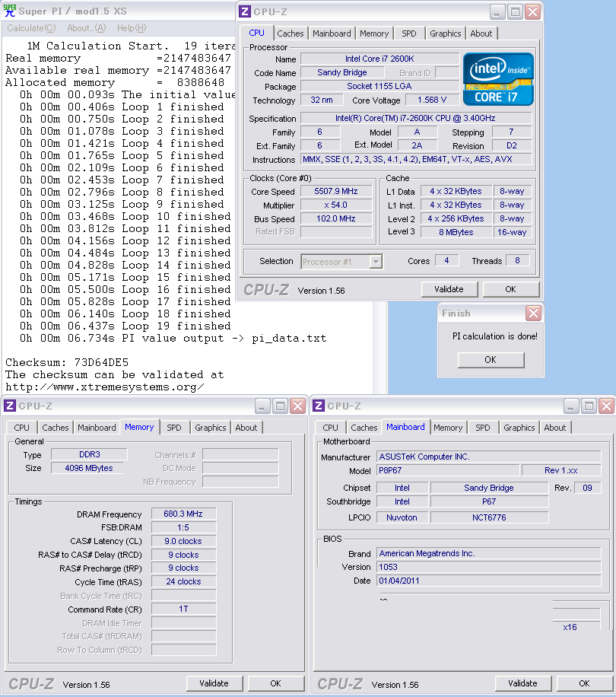616x697 pixels.
Task: Open the About menu in Super PI
Action: 87,28
